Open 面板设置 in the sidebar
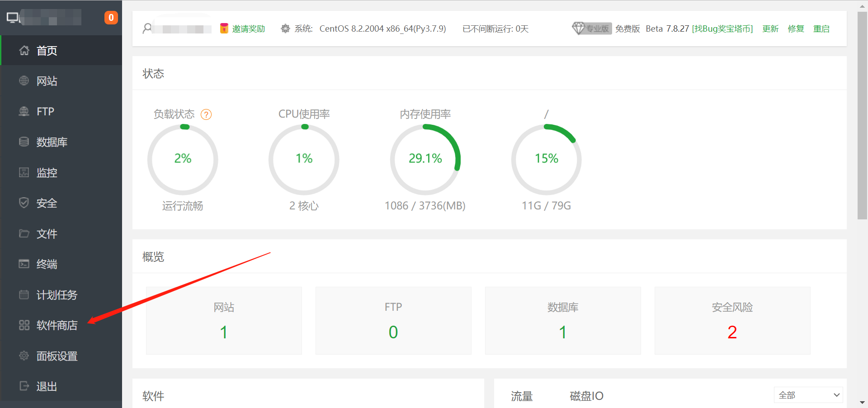868x408 pixels. (x=61, y=356)
